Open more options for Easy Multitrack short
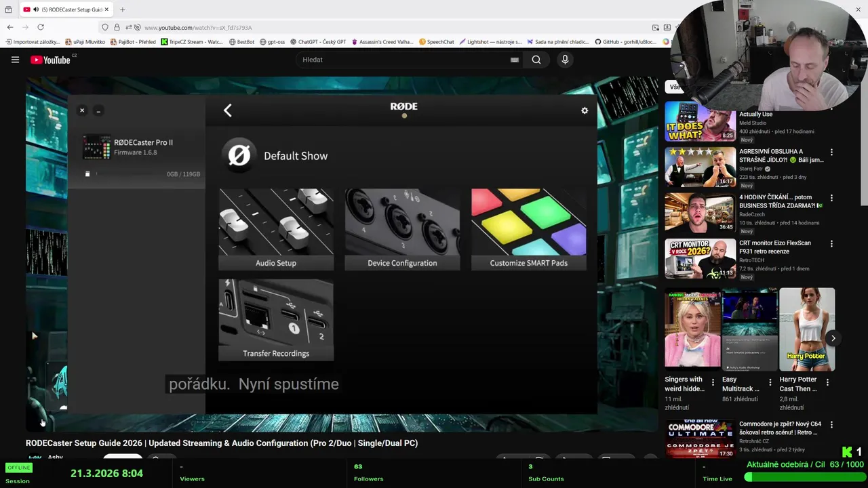 [770, 382]
